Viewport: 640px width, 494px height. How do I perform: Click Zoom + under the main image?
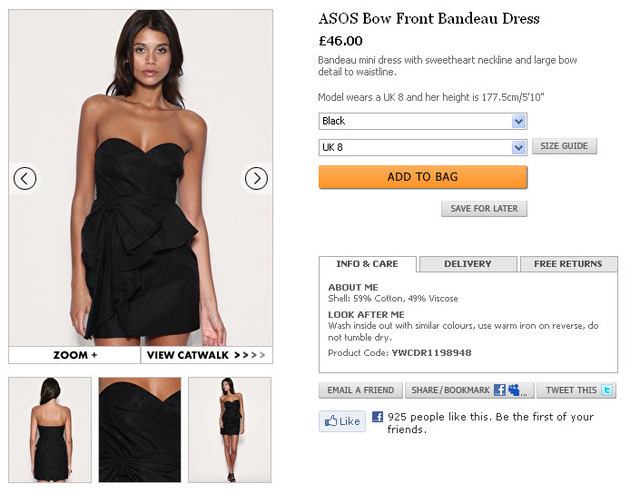(75, 355)
